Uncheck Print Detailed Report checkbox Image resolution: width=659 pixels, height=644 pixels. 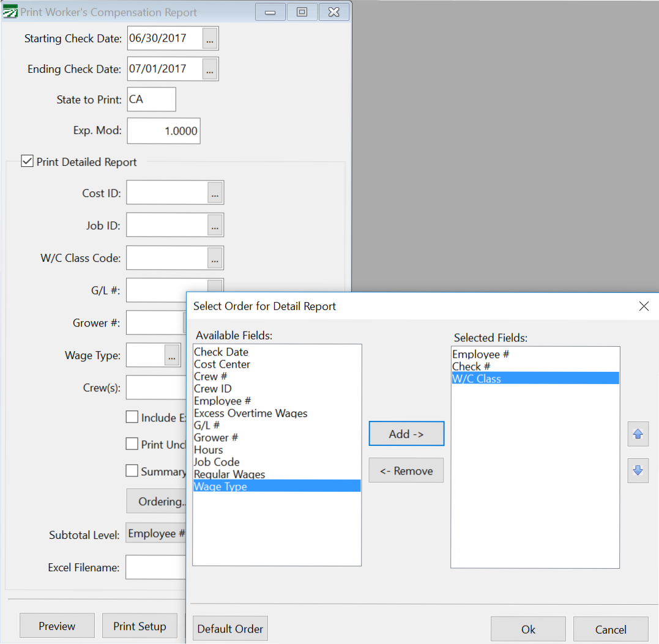pos(27,162)
